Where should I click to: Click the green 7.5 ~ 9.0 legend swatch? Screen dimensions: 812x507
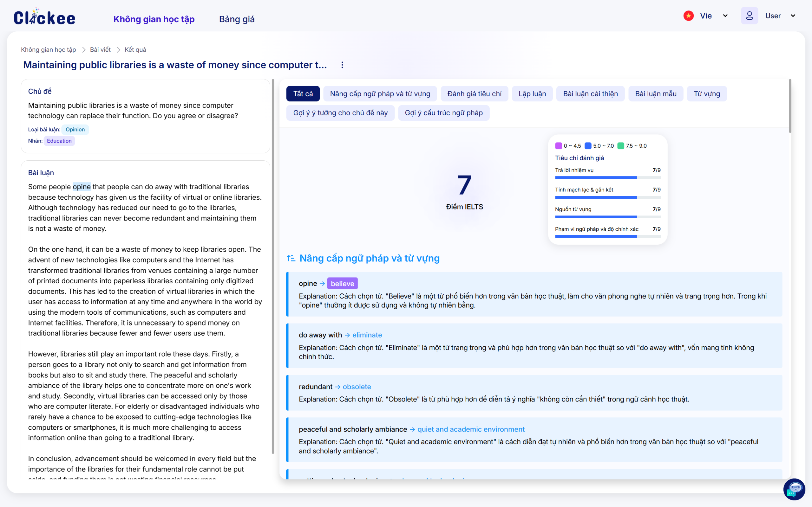pos(621,146)
